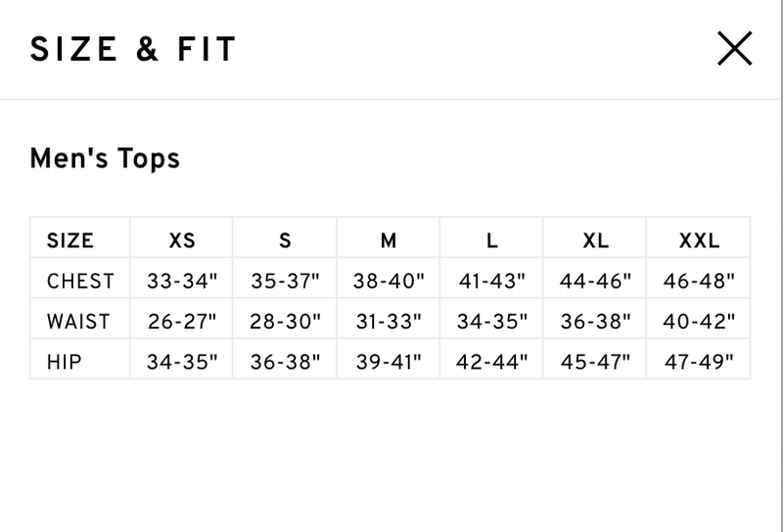The width and height of the screenshot is (783, 532).
Task: Click the M size column header
Action: [389, 241]
